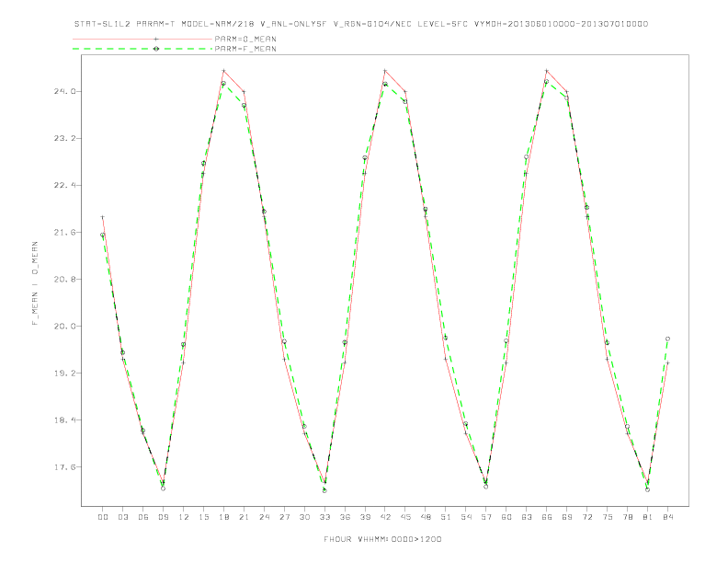Select the PARM=O_MEAN legend label

coord(245,39)
